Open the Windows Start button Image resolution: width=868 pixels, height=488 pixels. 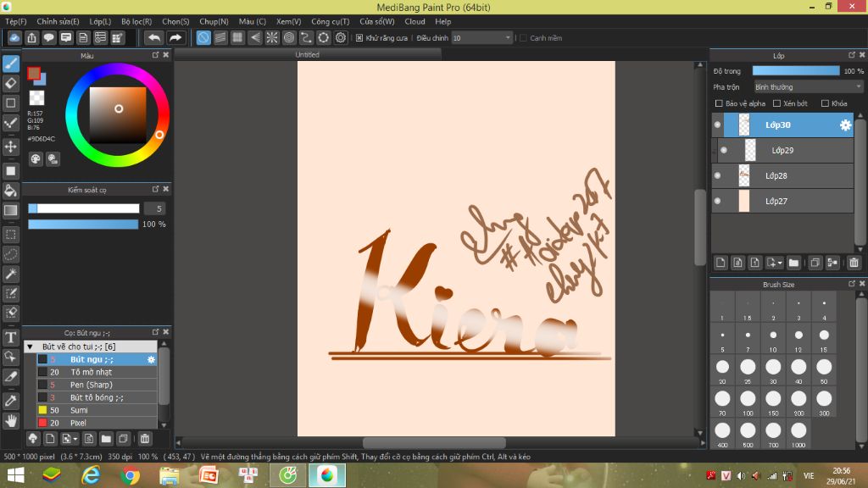[15, 475]
